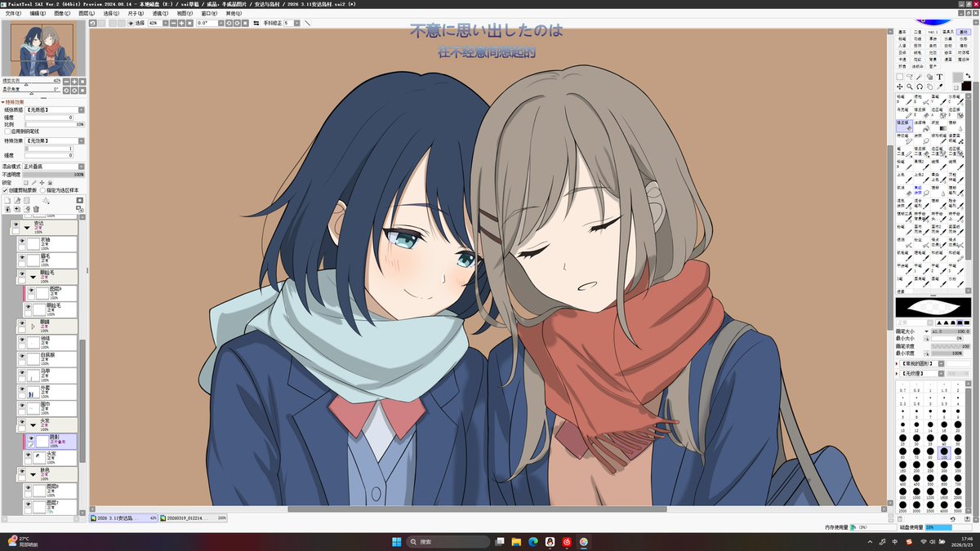Select the Text (T) tool

click(x=939, y=77)
